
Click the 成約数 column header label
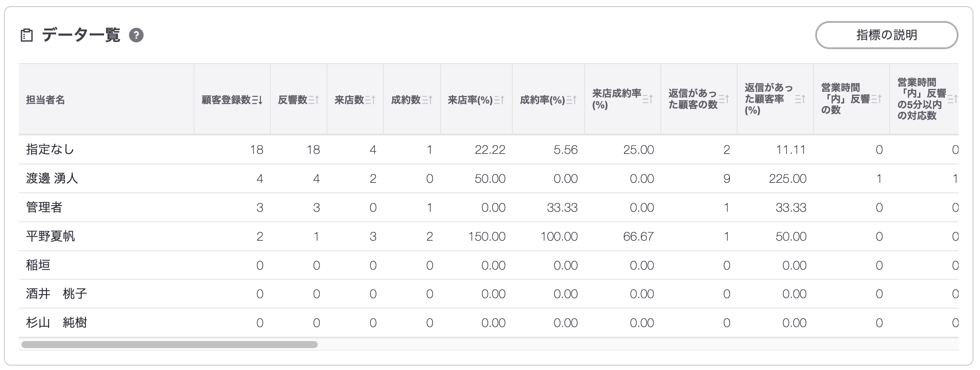point(406,100)
